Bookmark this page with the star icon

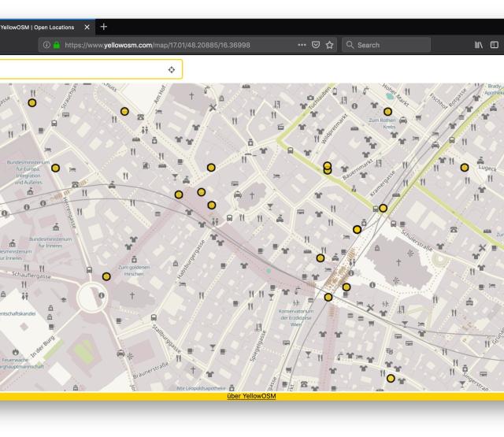(329, 45)
